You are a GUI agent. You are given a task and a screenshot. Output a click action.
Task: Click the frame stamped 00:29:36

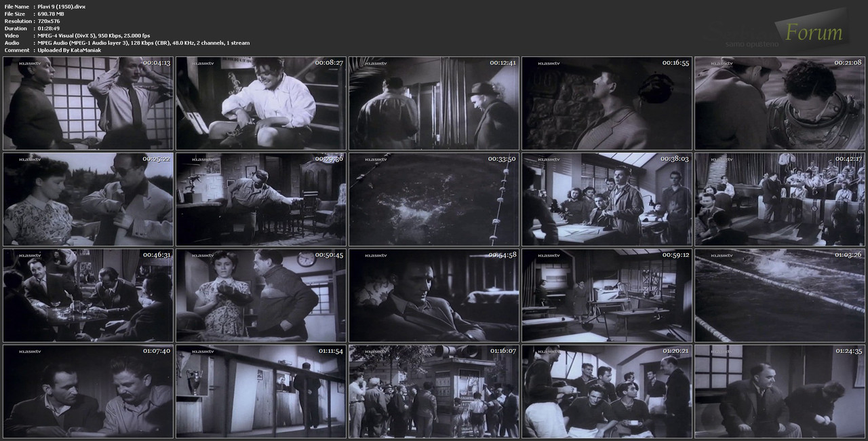[261, 199]
